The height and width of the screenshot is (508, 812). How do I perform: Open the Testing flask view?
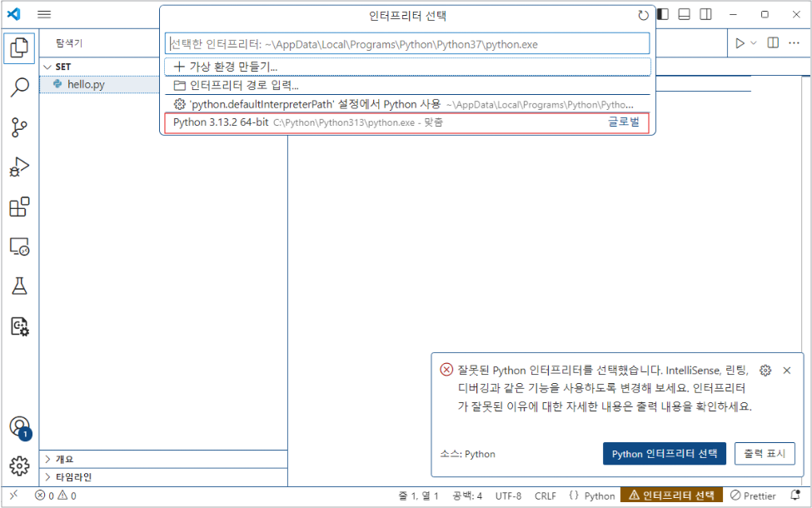(20, 286)
